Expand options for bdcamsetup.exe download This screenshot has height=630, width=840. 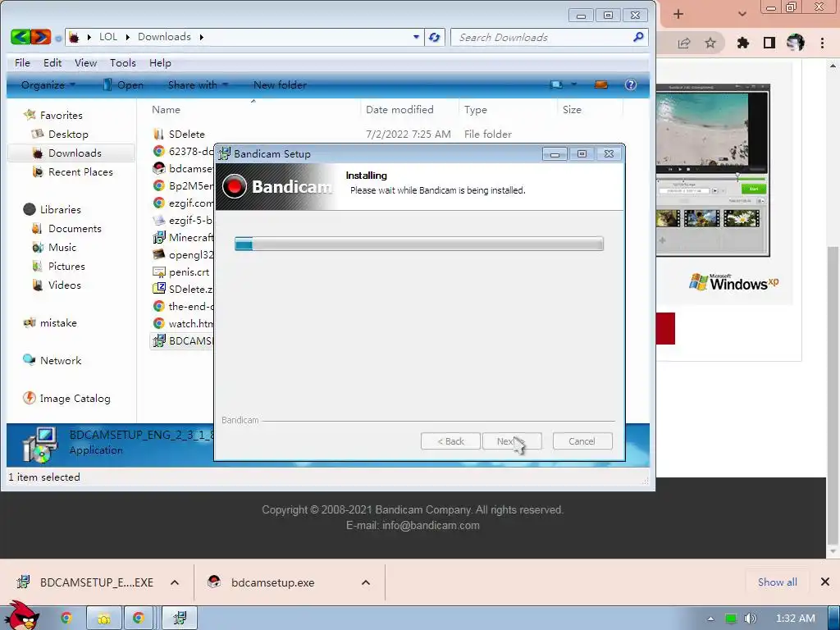click(x=366, y=582)
